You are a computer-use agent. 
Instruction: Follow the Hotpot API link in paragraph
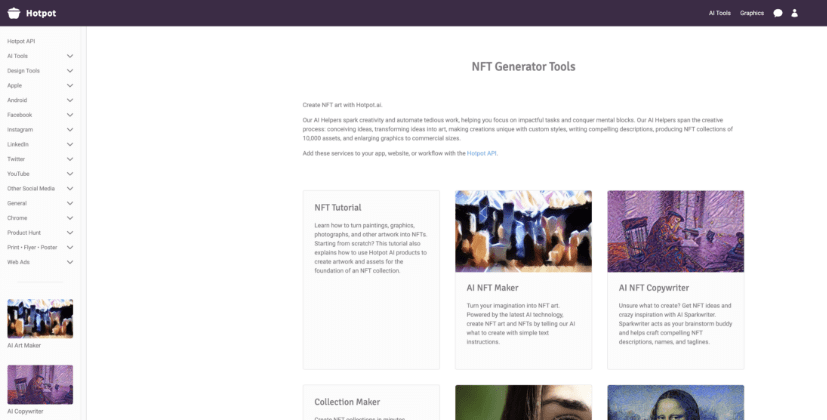tap(482, 154)
